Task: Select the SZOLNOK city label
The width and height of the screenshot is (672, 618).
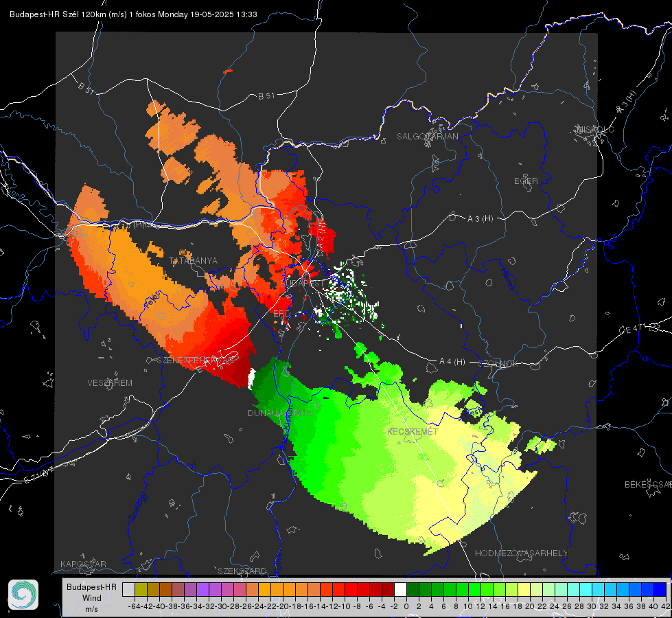Action: [x=499, y=364]
